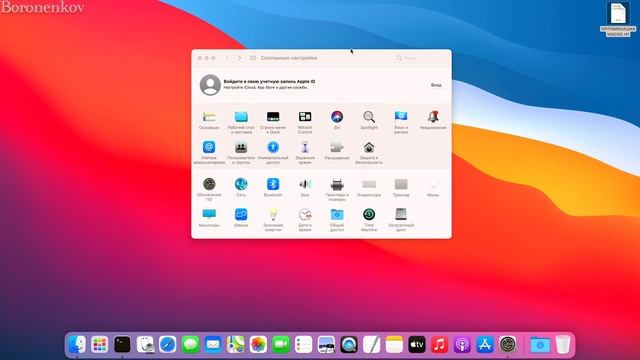Screen dimensions: 640x360
Task: Open the Звук (Sound) speaker icon
Action: pos(305,184)
